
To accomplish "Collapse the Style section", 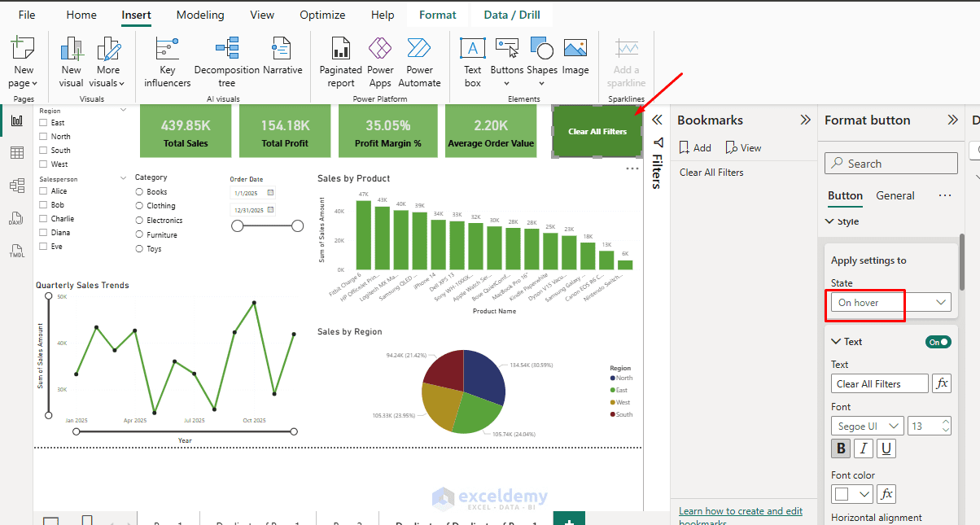I will (830, 221).
